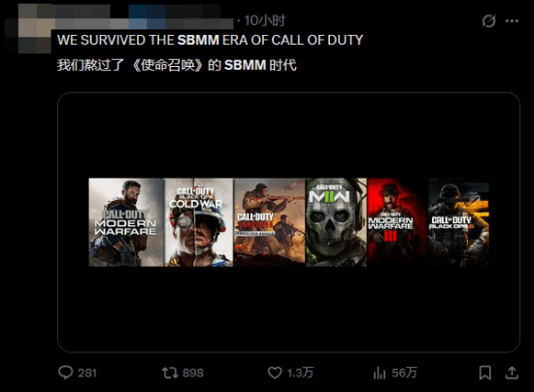Click the share upload icon
534x392 pixels.
pyautogui.click(x=512, y=373)
